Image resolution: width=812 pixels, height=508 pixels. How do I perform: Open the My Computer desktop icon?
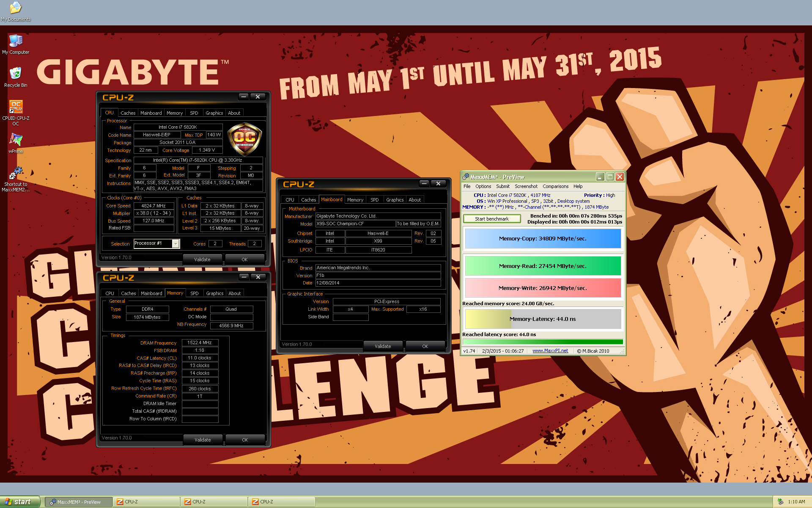[16, 44]
